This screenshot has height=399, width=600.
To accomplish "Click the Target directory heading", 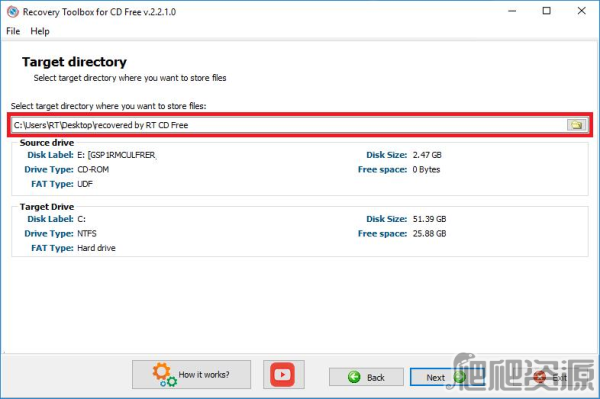I will coord(74,62).
